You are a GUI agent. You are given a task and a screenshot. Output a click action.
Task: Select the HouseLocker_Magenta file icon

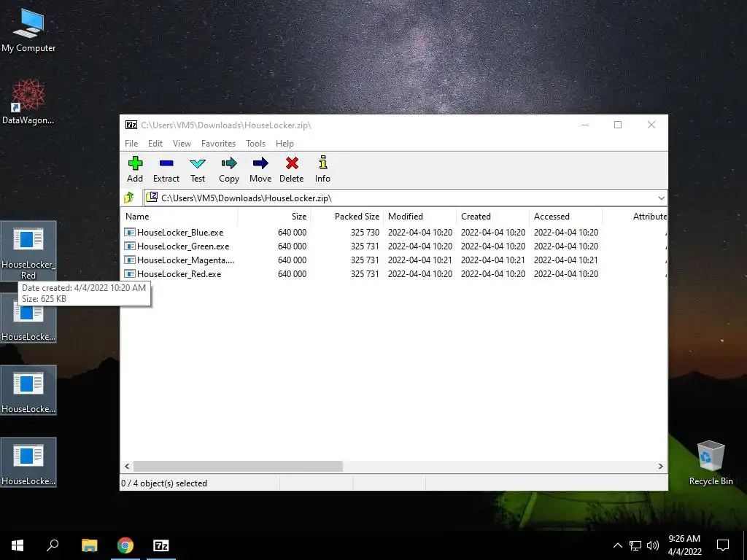tap(129, 260)
